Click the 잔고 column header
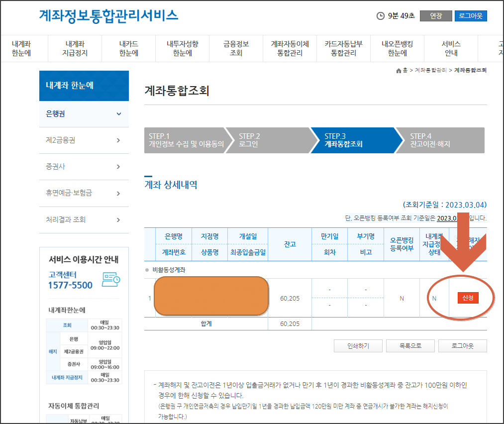Screen dimensions: 504x424 click(290, 244)
